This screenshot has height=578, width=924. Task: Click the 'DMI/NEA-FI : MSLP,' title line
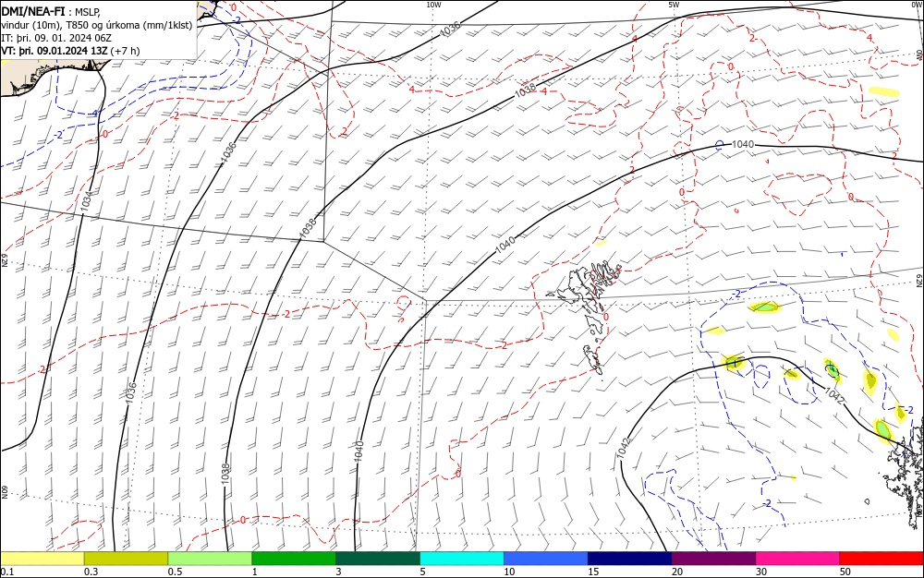point(51,12)
